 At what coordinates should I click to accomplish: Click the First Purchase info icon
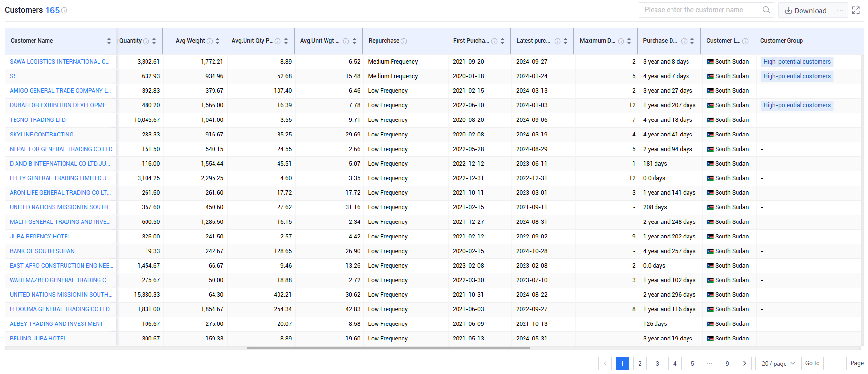pyautogui.click(x=494, y=41)
